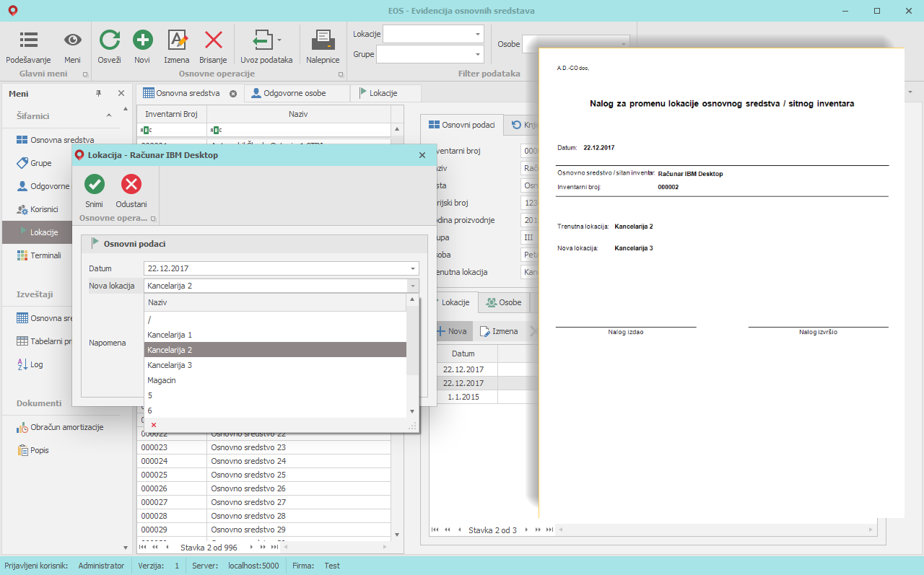Viewport: 924px width, 575px height.
Task: Open the Grupe filter dropdown in the ribbon
Action: click(478, 54)
